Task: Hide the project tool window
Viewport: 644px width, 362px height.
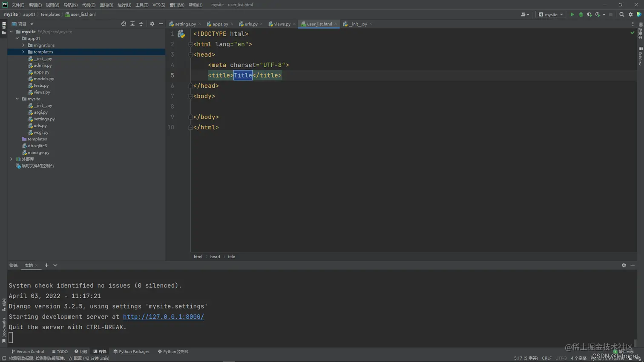Action: click(x=161, y=24)
